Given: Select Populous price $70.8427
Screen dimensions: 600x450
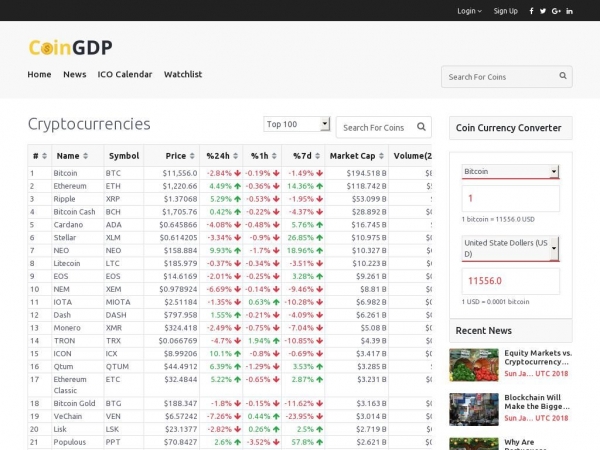Looking at the screenshot, I should (x=181, y=442).
